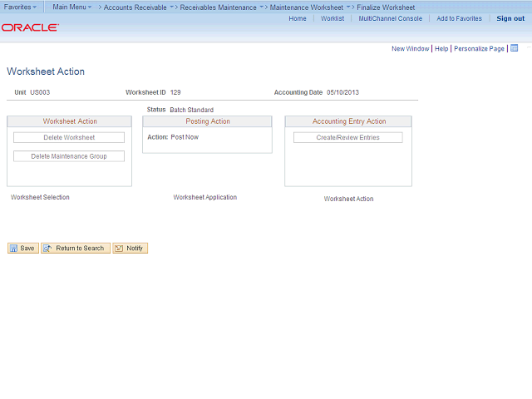Expand the Receivables Maintenance breadcrumb arrow
532x399 pixels.
[261, 7]
